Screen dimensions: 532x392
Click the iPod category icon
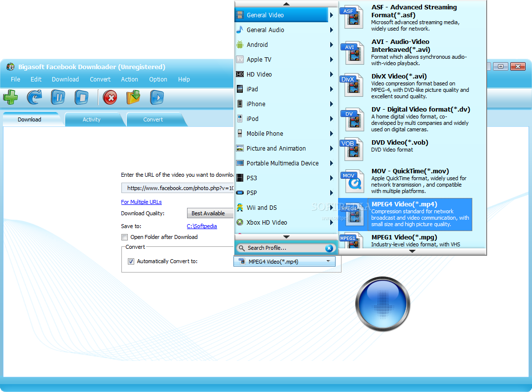pyautogui.click(x=240, y=118)
